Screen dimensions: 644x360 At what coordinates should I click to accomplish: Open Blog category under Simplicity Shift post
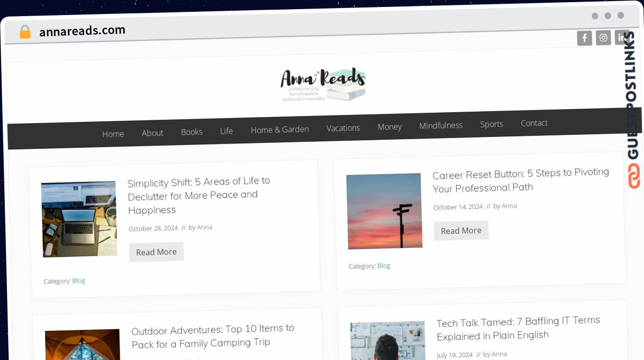pyautogui.click(x=79, y=280)
